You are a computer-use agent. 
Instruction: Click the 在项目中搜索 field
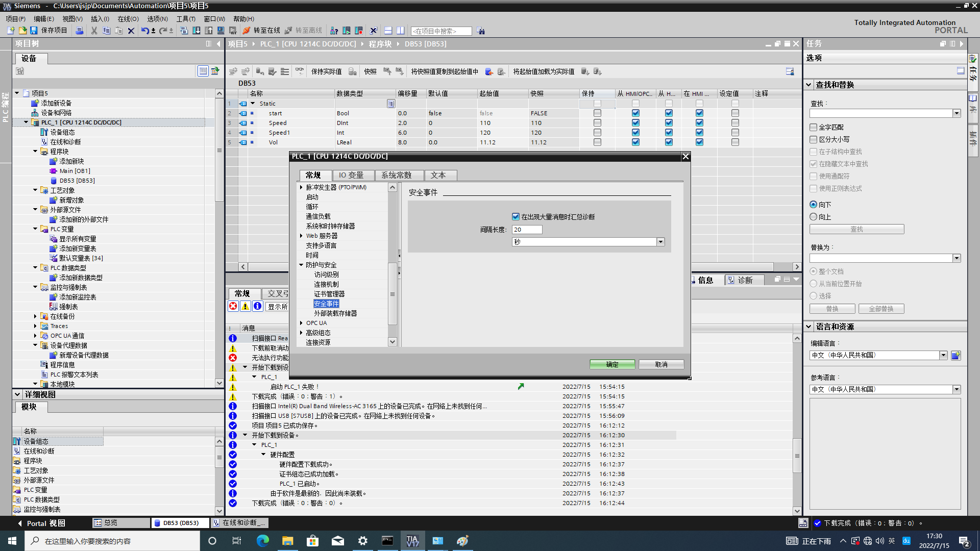tap(441, 31)
